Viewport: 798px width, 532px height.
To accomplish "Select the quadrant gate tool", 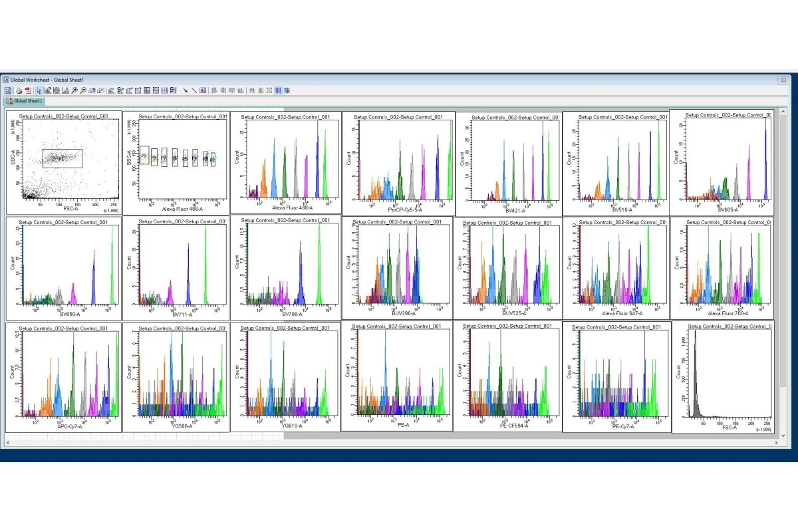I will click(147, 90).
